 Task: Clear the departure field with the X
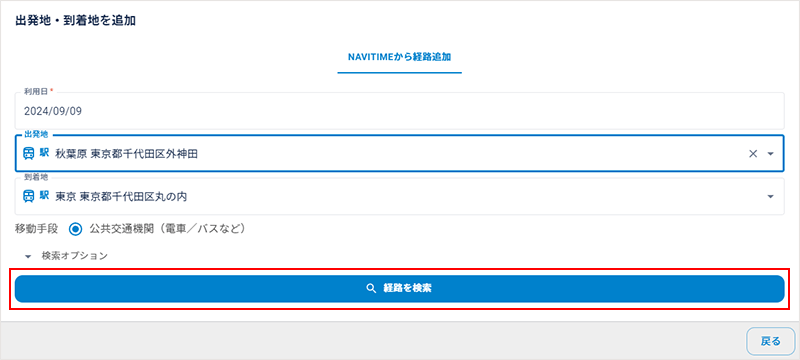(753, 154)
